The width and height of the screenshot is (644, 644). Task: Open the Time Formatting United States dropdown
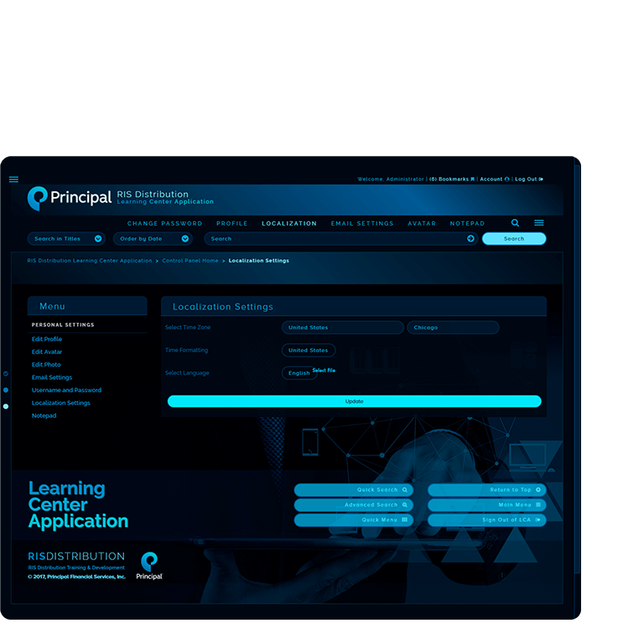pos(309,351)
